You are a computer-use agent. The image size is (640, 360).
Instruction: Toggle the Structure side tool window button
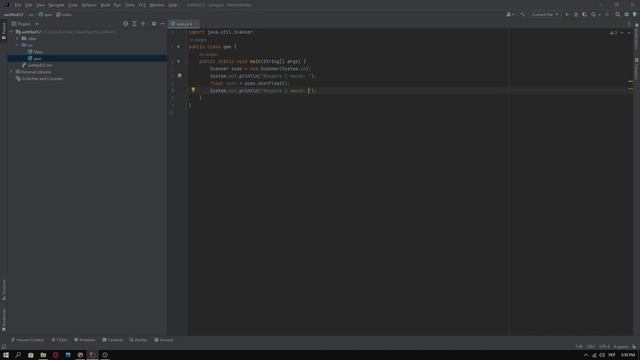(4, 290)
